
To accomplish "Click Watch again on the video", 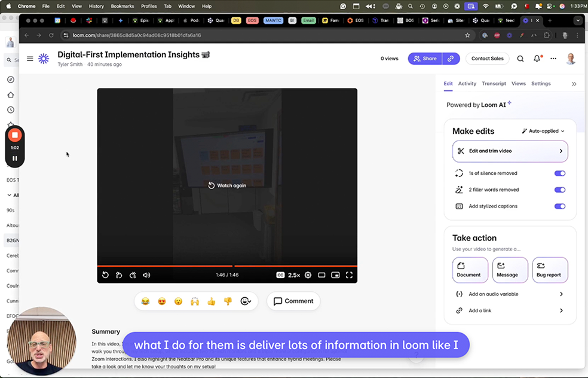I will [x=227, y=185].
